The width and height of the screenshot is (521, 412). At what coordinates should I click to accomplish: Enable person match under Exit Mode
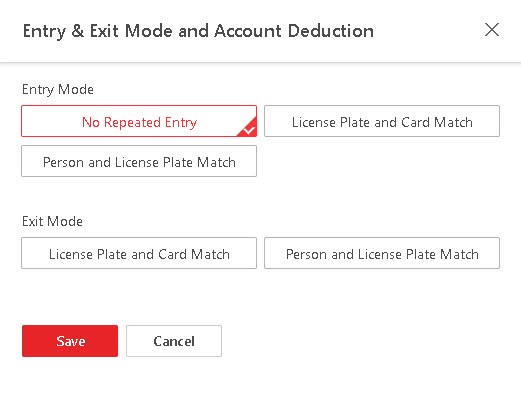pyautogui.click(x=382, y=253)
